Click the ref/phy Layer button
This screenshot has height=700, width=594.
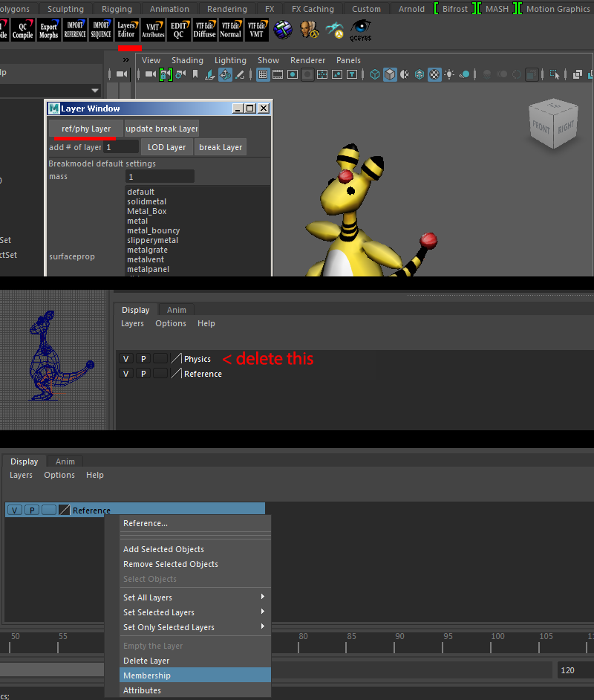[86, 129]
